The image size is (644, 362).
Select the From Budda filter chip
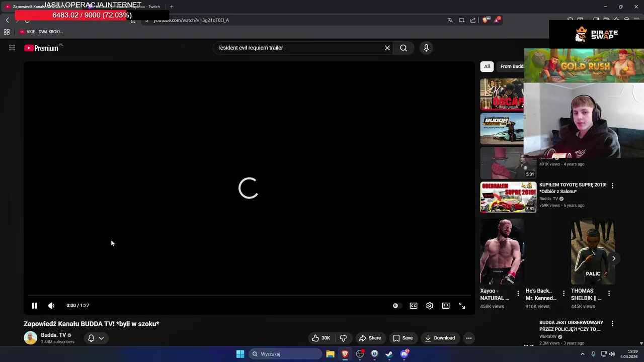tap(512, 66)
